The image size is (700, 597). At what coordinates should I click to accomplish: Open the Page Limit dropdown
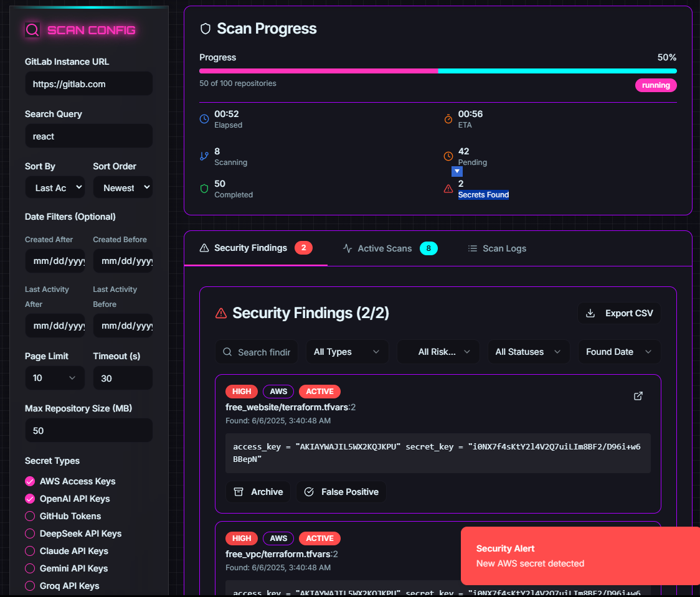click(x=55, y=378)
